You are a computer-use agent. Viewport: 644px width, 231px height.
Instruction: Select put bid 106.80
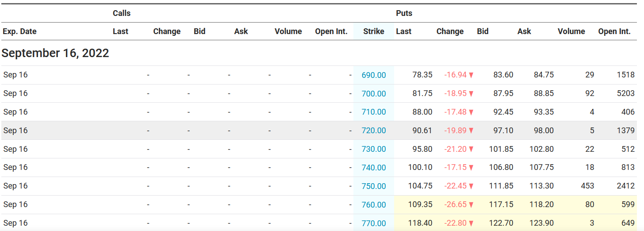pyautogui.click(x=501, y=167)
